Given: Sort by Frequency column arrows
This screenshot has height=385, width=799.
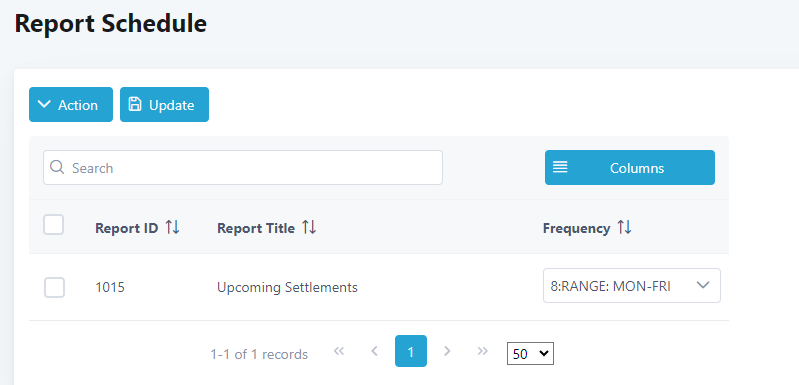Looking at the screenshot, I should 624,228.
